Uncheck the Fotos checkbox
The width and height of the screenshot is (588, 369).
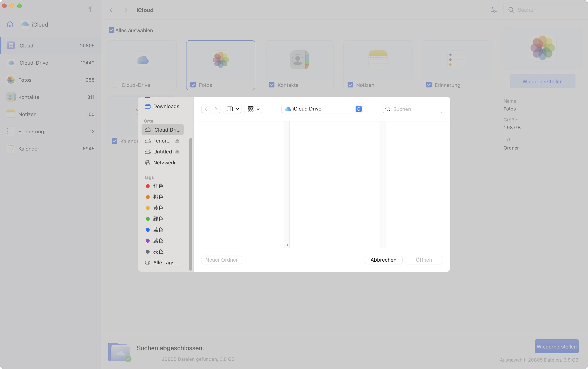(x=193, y=85)
